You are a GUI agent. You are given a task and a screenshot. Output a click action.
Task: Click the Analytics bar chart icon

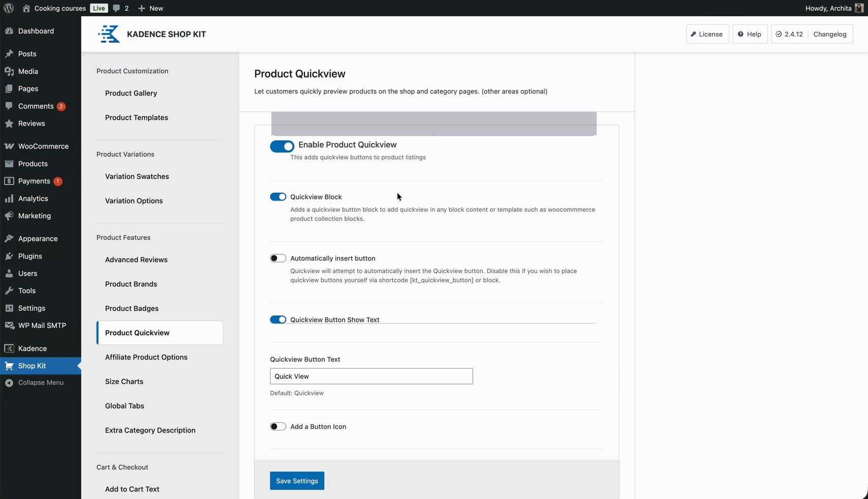[9, 198]
